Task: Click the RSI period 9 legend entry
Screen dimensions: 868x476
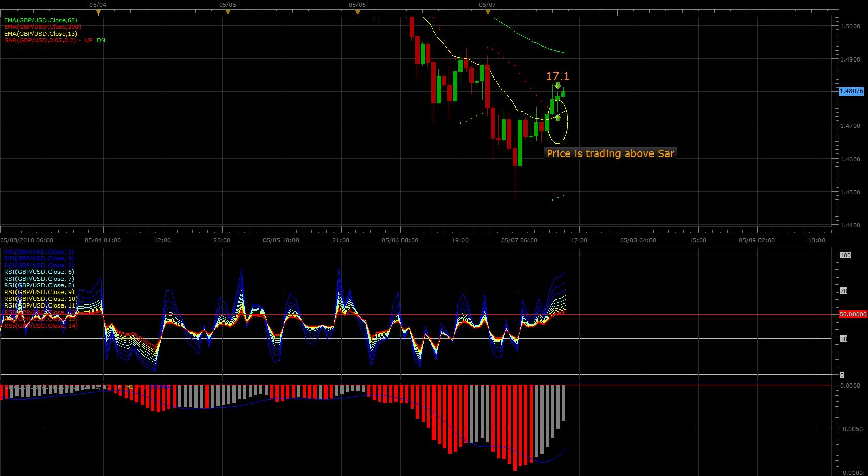Action: [39, 292]
